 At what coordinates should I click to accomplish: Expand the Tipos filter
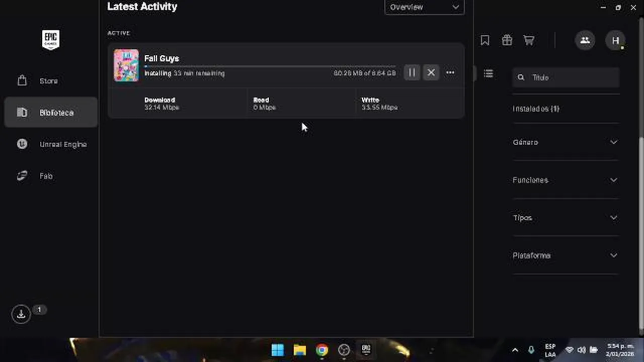[566, 218]
